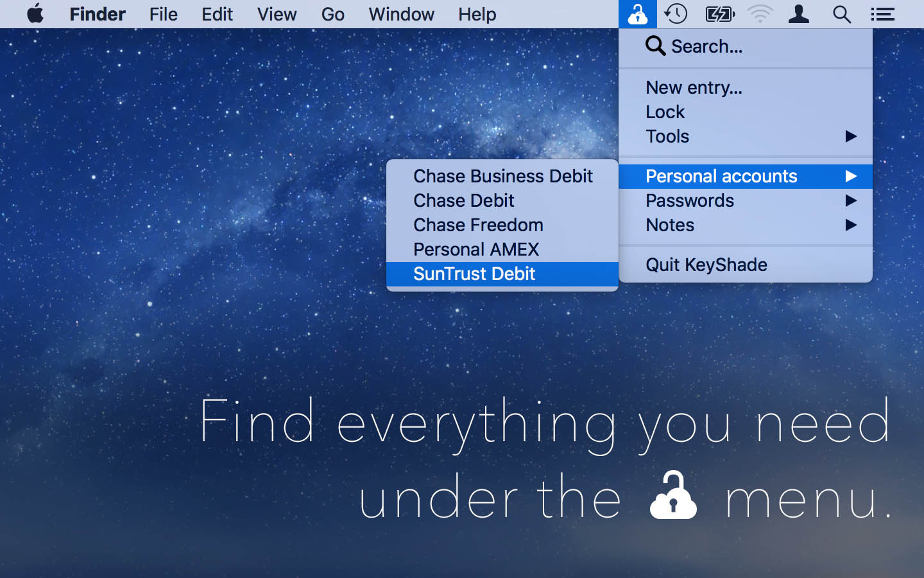Open the Finder menu
The height and width of the screenshot is (578, 924).
[98, 14]
